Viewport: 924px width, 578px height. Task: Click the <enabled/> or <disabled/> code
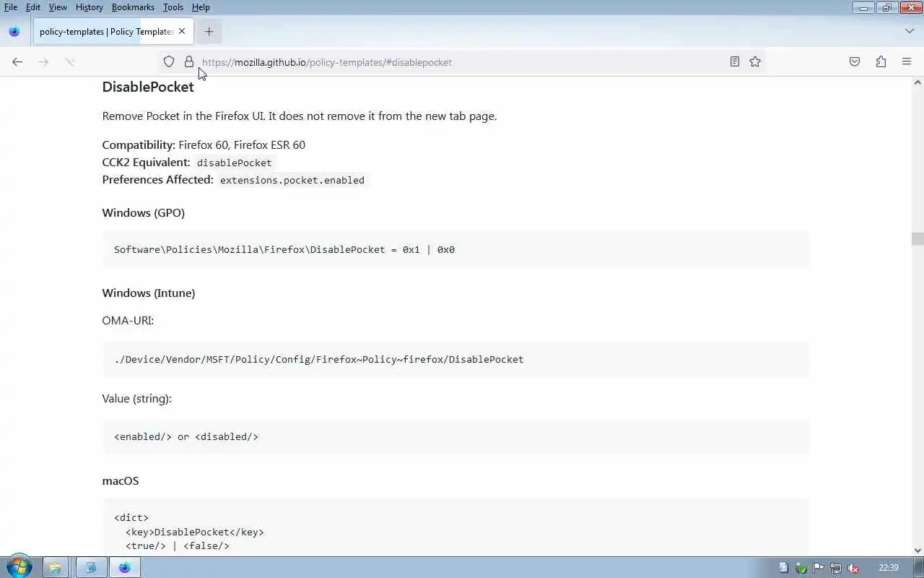pyautogui.click(x=186, y=437)
